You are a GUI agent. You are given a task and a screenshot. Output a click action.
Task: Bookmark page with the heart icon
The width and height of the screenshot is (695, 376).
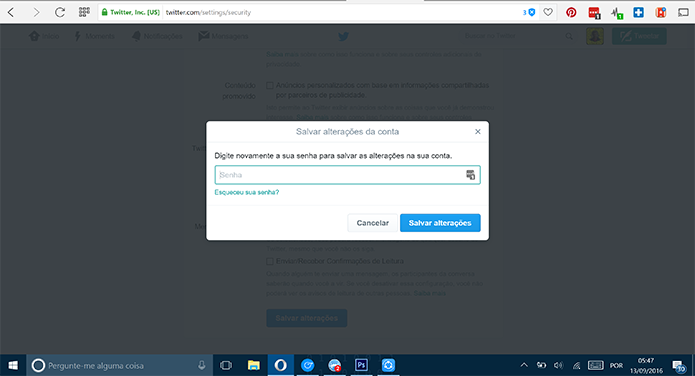click(548, 12)
